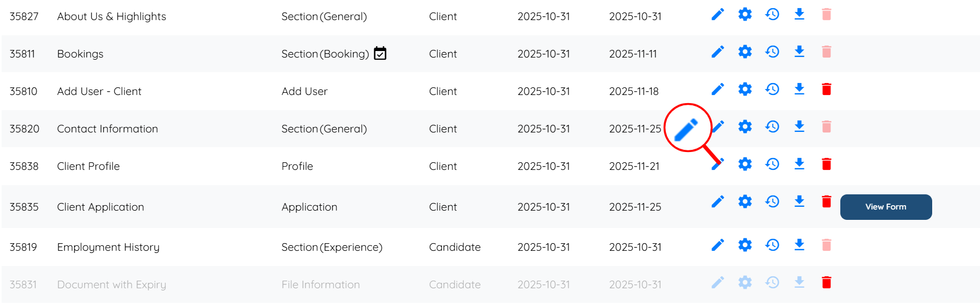Open settings gear for Contact Information

(x=745, y=127)
